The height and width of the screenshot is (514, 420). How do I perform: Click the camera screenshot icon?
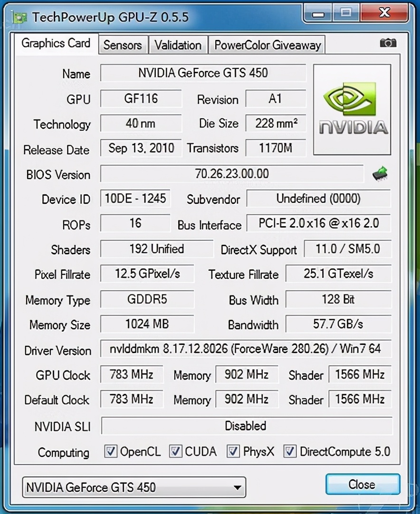click(388, 43)
